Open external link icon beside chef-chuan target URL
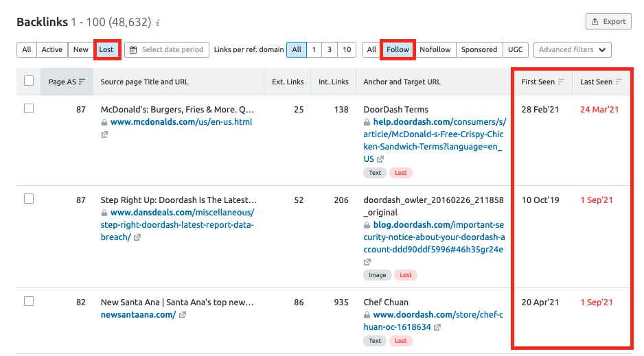The width and height of the screenshot is (644, 356). [x=438, y=327]
